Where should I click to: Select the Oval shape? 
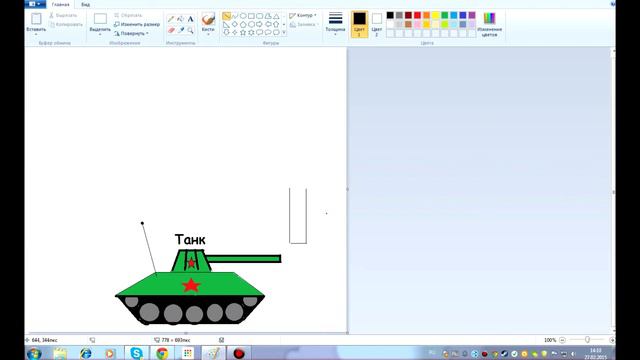243,16
